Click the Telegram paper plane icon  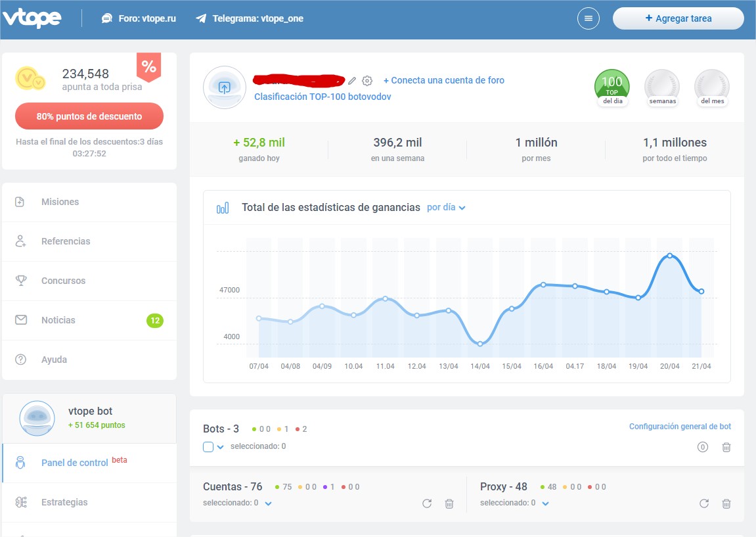(201, 18)
